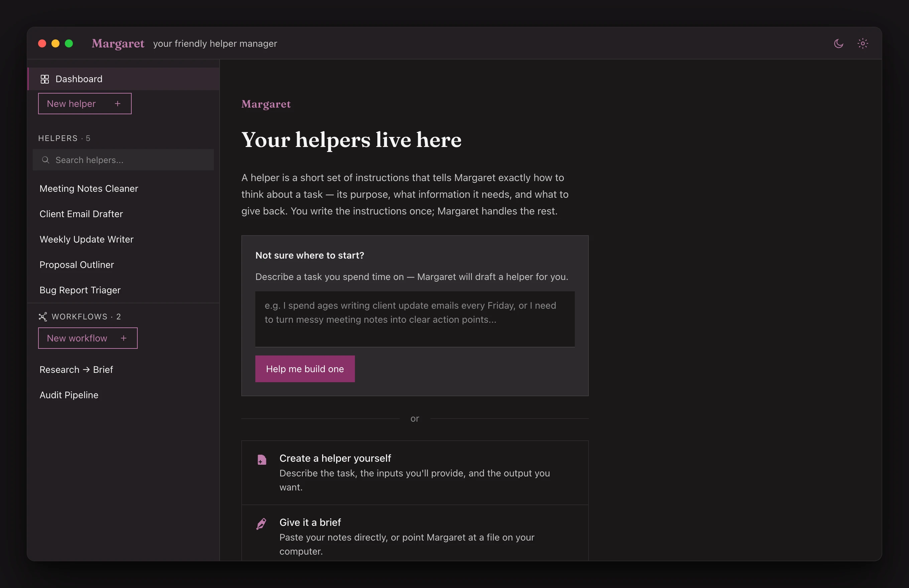Click the Help me build one button
This screenshot has width=909, height=588.
click(x=305, y=369)
